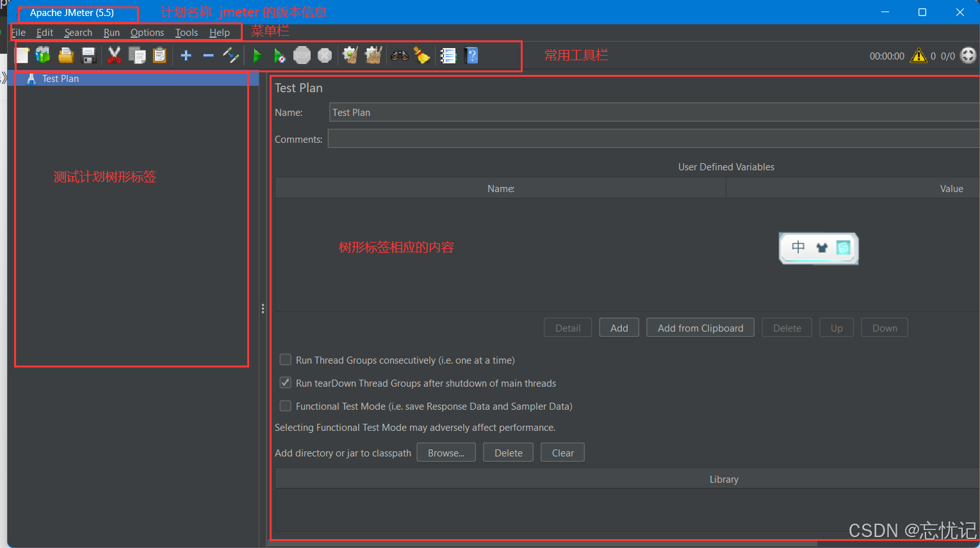The height and width of the screenshot is (548, 980).
Task: Click the classpath Delete button
Action: (509, 453)
